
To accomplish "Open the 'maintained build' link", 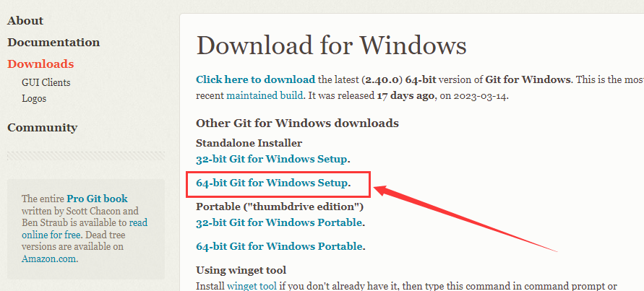I will point(265,96).
